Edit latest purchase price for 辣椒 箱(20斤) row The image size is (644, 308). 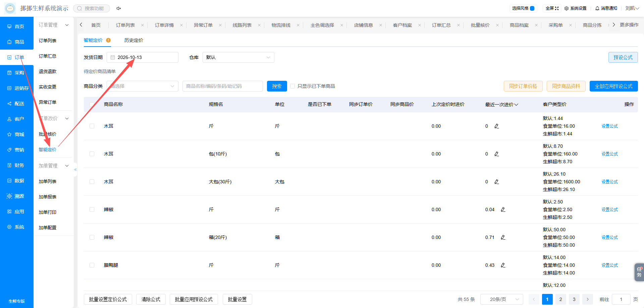pos(503,237)
